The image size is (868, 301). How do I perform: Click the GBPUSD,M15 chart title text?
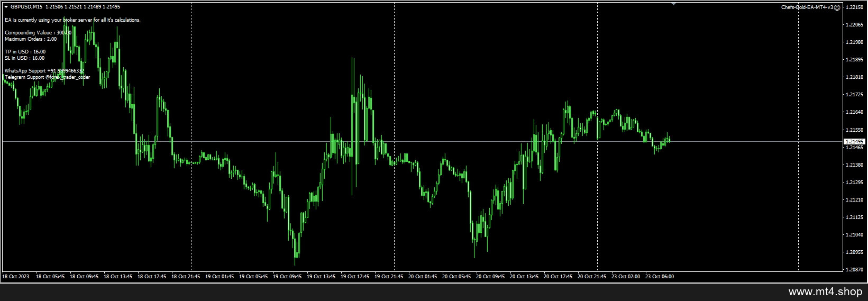(x=26, y=7)
